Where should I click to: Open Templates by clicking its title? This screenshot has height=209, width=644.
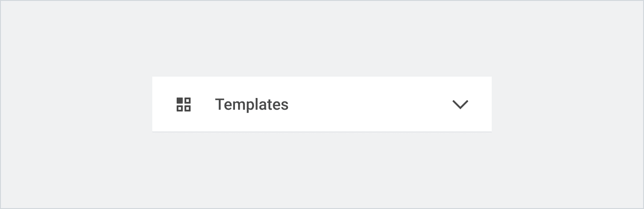252,104
